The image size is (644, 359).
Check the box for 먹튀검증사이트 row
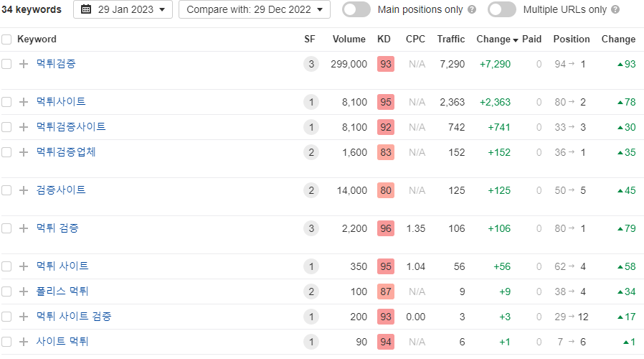(6, 127)
